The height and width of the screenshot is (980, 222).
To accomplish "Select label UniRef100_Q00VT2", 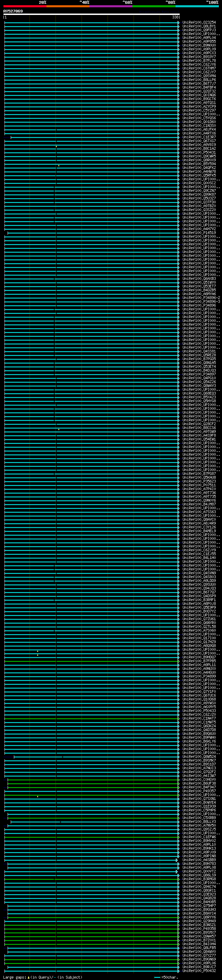I will [x=199, y=872].
